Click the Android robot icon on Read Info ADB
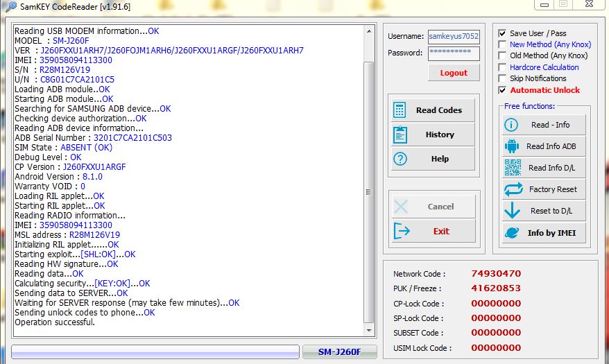Viewport: 609px width, 364px height. click(x=511, y=146)
